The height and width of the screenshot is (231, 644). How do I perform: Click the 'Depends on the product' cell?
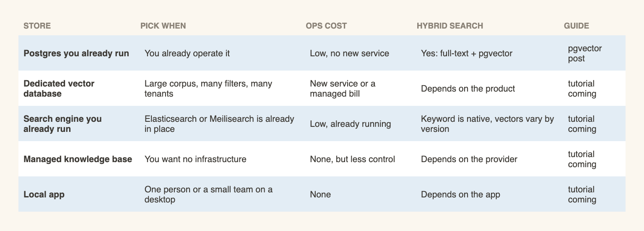click(468, 89)
